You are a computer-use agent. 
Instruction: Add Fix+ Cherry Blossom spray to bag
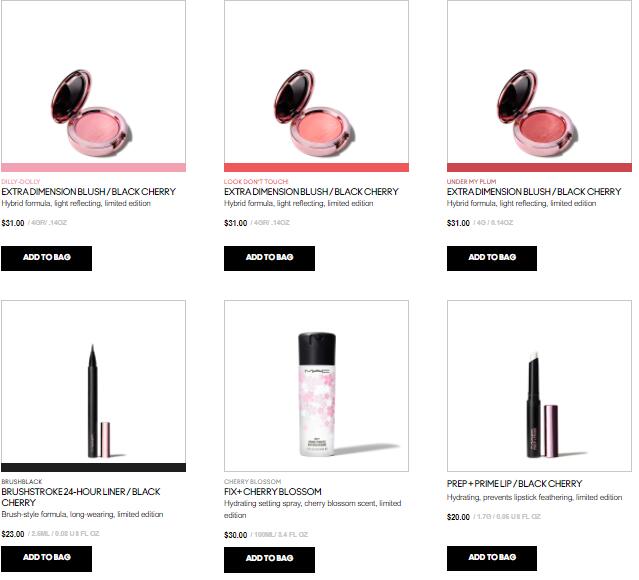click(x=269, y=560)
